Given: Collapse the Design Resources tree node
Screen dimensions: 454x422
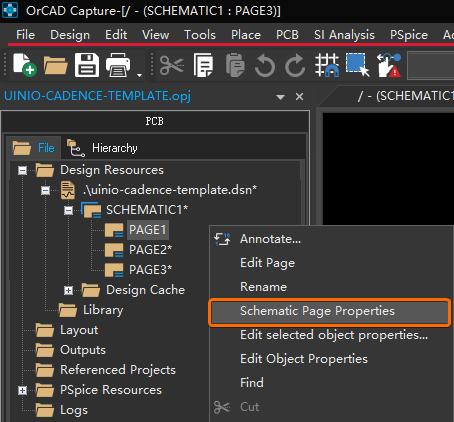Looking at the screenshot, I should 22,171.
